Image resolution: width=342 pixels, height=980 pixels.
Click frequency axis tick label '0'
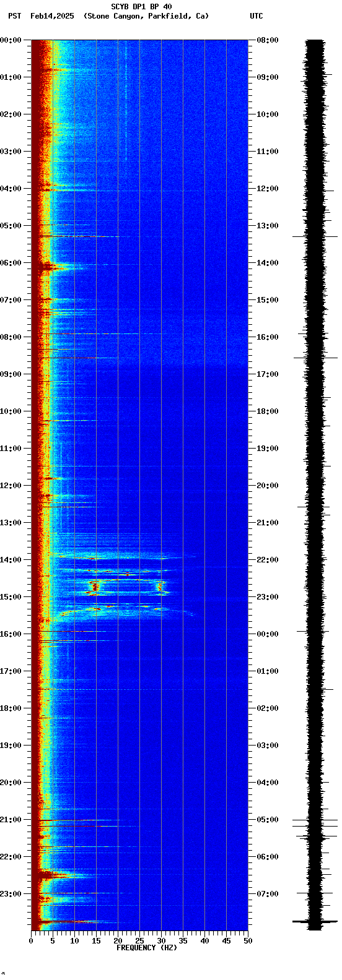pyautogui.click(x=31, y=941)
